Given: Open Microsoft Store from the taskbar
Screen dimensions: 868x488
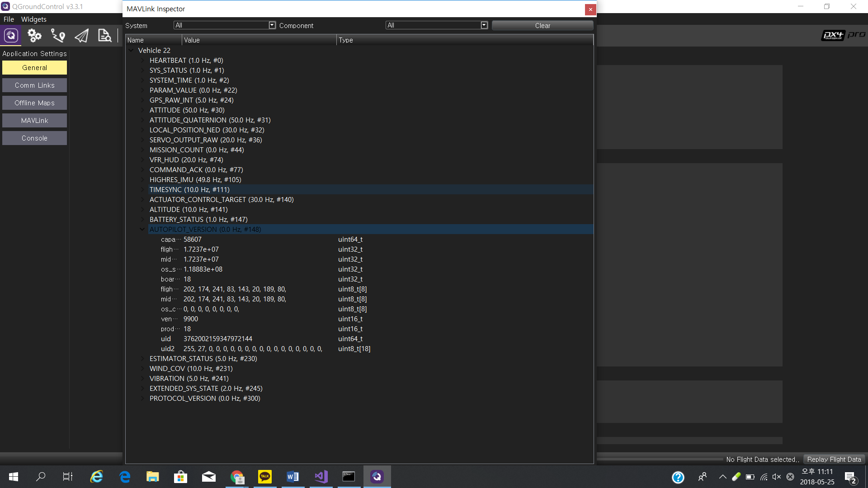Looking at the screenshot, I should point(181,476).
